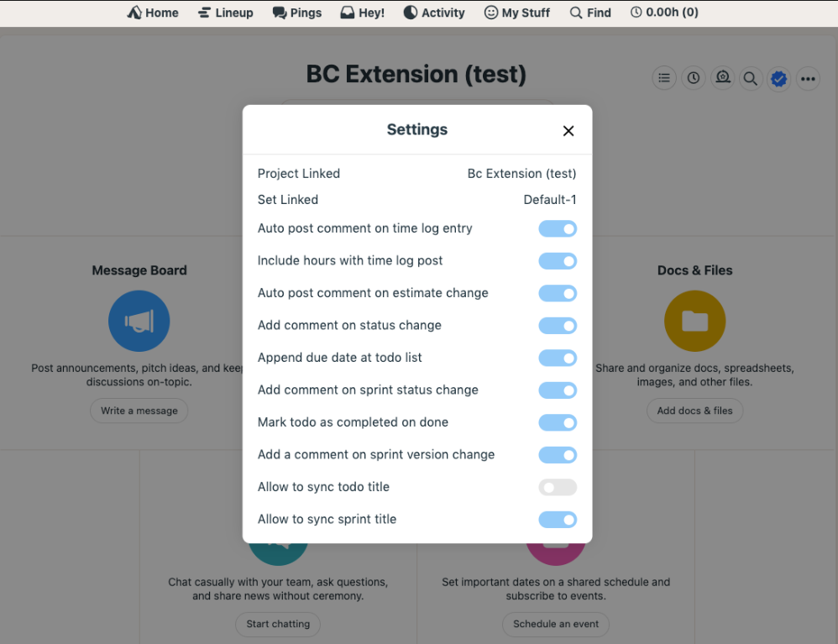Open the Message Board megaphone icon

click(x=139, y=321)
